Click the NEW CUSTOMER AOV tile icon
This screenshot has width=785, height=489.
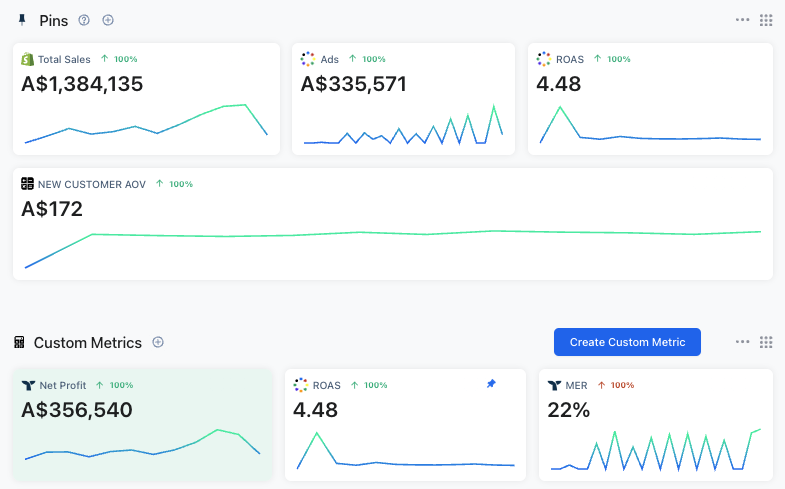point(28,184)
